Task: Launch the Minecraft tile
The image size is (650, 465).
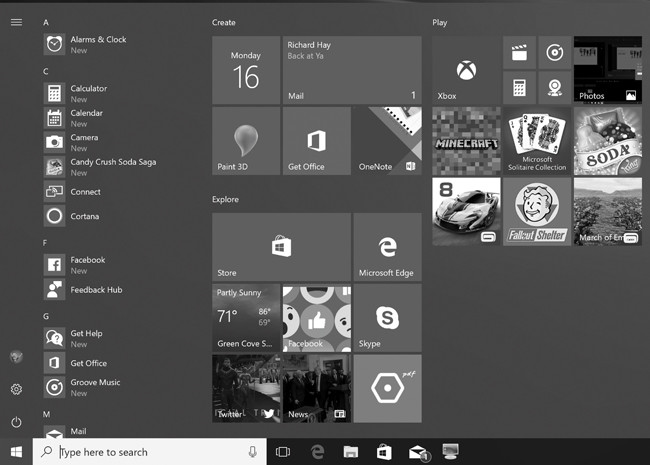Action: 466,141
